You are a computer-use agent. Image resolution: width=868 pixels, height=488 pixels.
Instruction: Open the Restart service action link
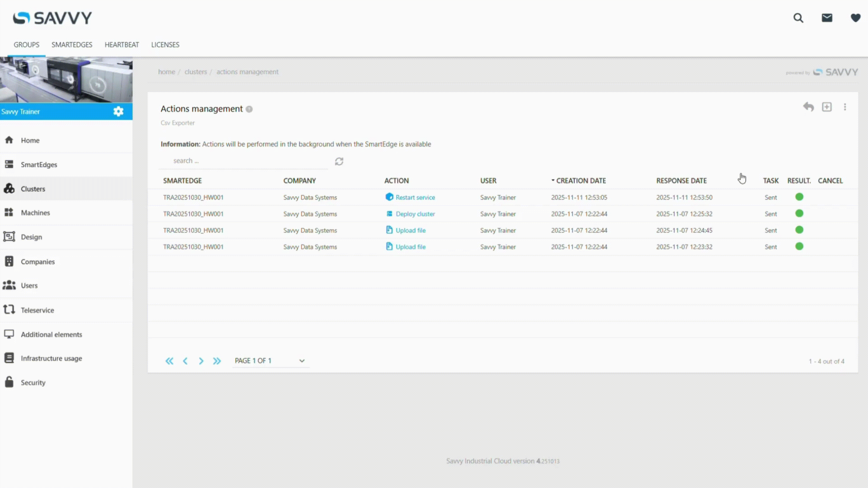[x=415, y=197]
